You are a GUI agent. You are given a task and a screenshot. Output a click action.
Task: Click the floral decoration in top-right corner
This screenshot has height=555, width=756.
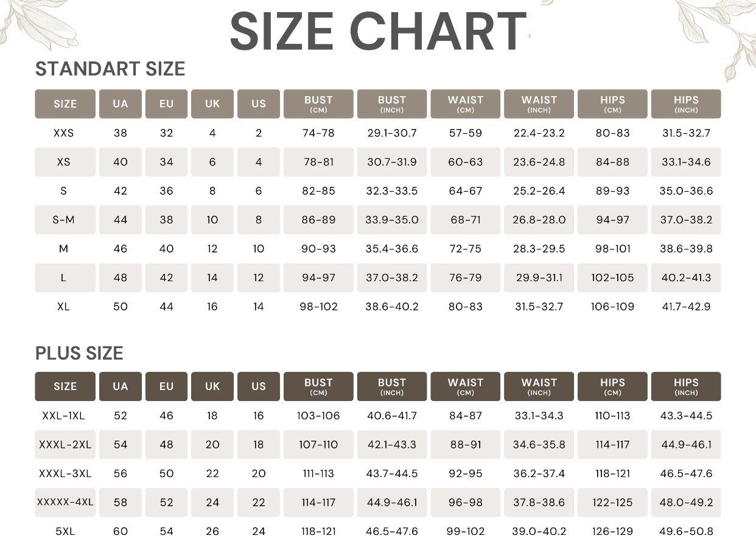tap(716, 33)
